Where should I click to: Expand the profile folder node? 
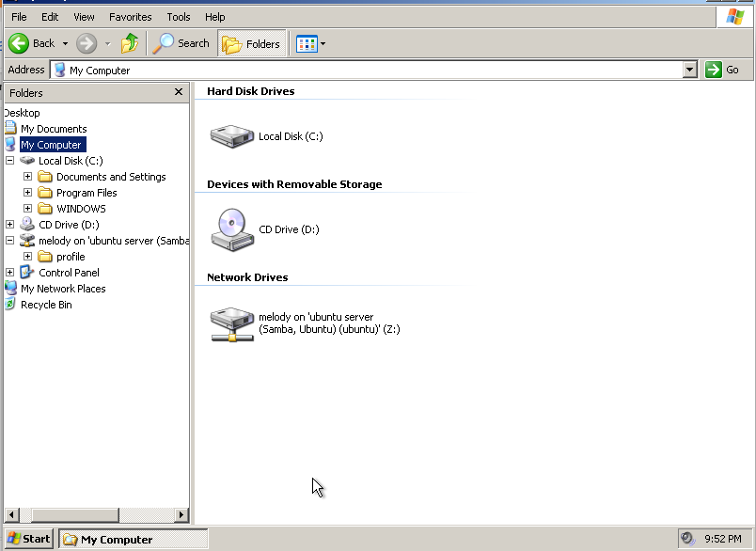[28, 256]
